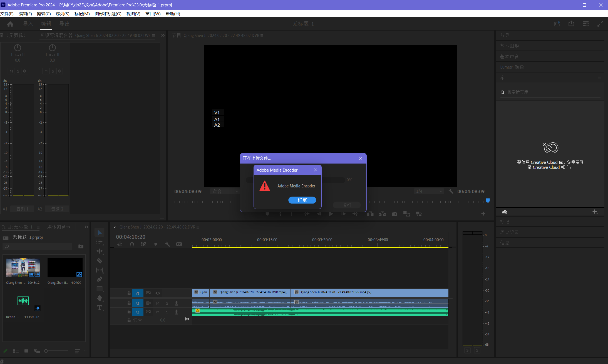The height and width of the screenshot is (364, 608).
Task: Click the 取消 button in upload dialog
Action: tap(347, 205)
